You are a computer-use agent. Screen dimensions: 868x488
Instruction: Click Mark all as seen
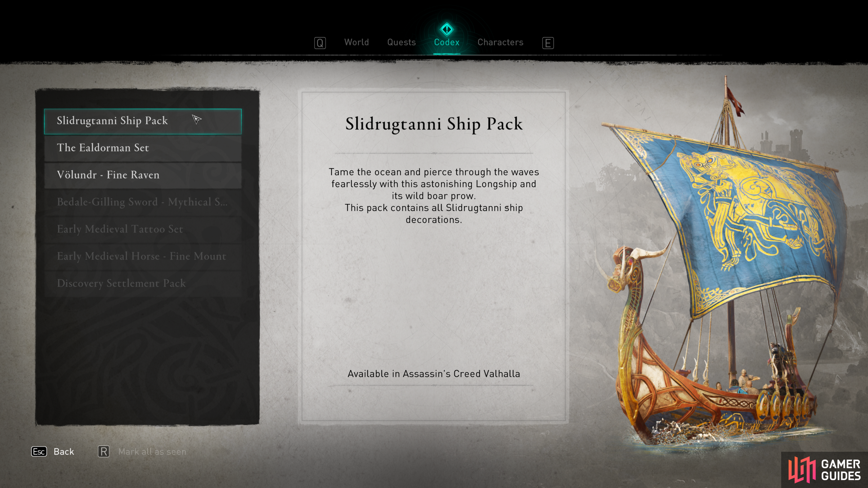(x=152, y=452)
